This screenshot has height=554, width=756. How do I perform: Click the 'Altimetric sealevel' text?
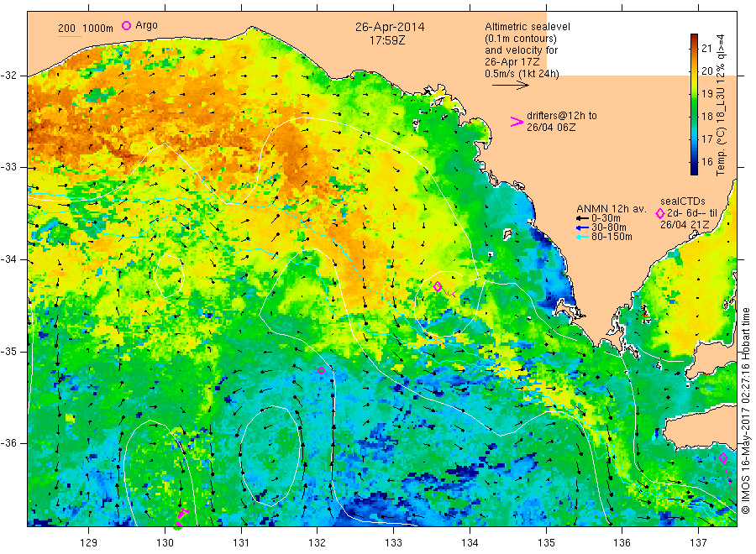[528, 27]
